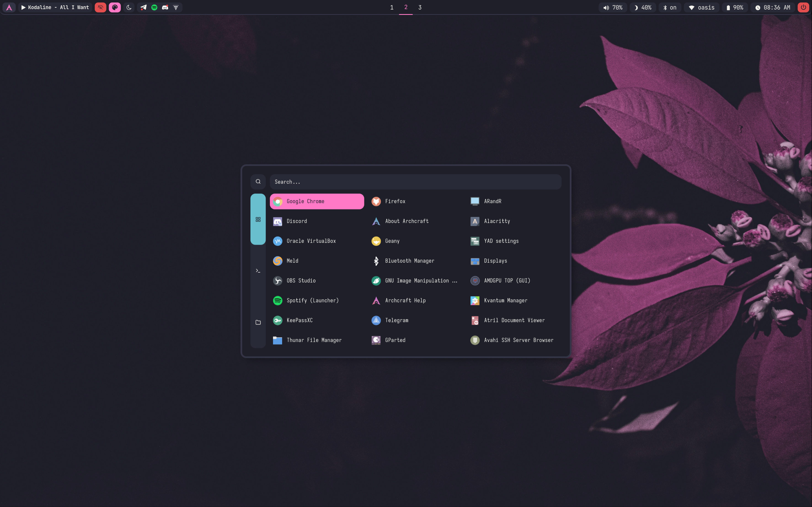
Task: Toggle night mode moon icon
Action: (129, 7)
